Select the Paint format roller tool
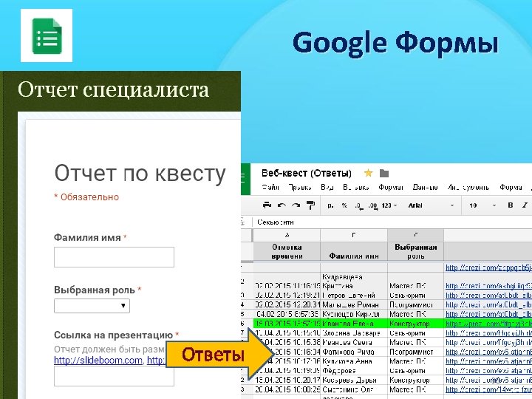 coord(310,205)
